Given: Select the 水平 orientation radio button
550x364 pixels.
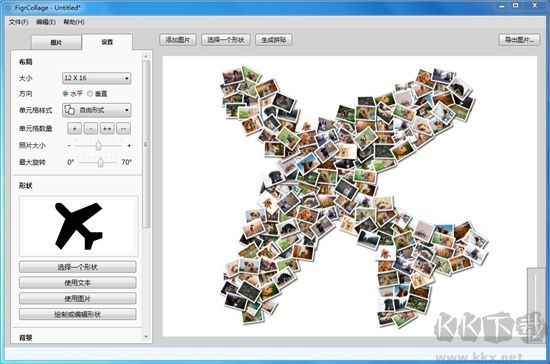Looking at the screenshot, I should click(65, 94).
